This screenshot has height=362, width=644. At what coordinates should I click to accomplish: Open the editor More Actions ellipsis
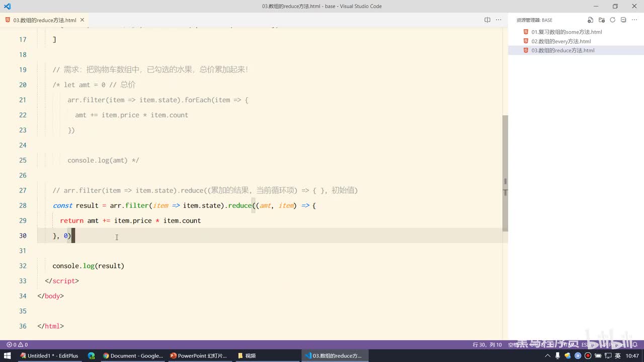pos(499,20)
